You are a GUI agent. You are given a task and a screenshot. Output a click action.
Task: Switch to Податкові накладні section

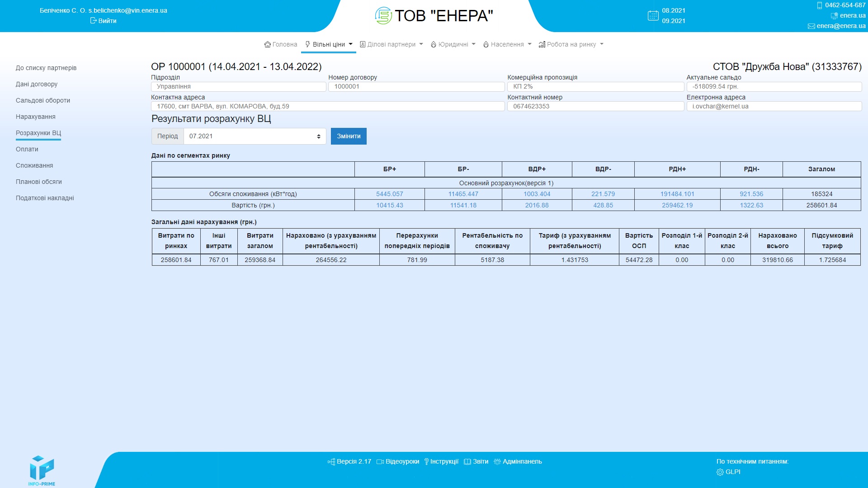[45, 198]
